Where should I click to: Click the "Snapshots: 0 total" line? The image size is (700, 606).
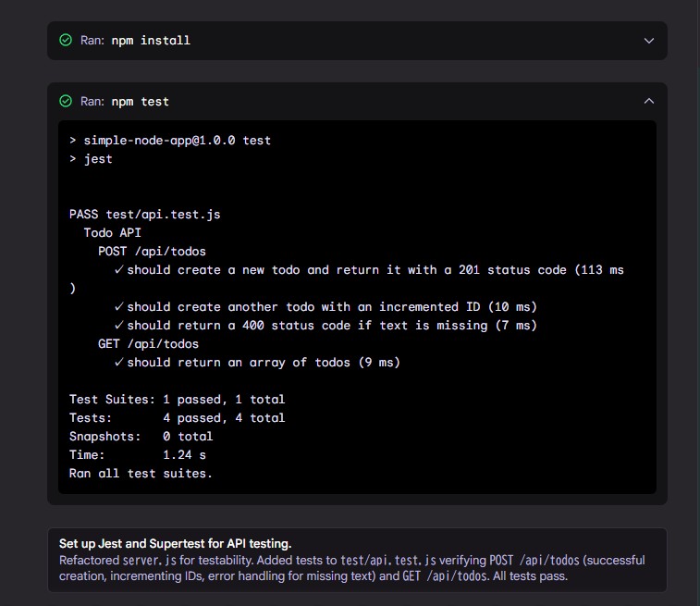point(141,436)
